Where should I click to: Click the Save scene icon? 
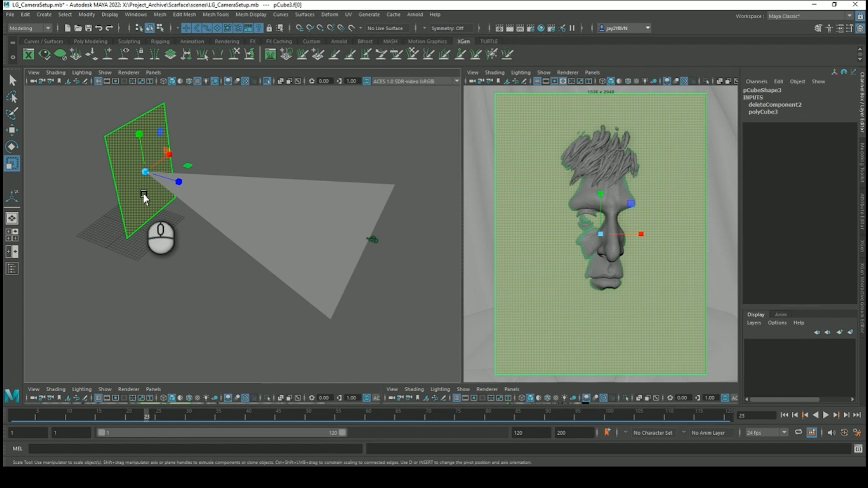[x=88, y=28]
